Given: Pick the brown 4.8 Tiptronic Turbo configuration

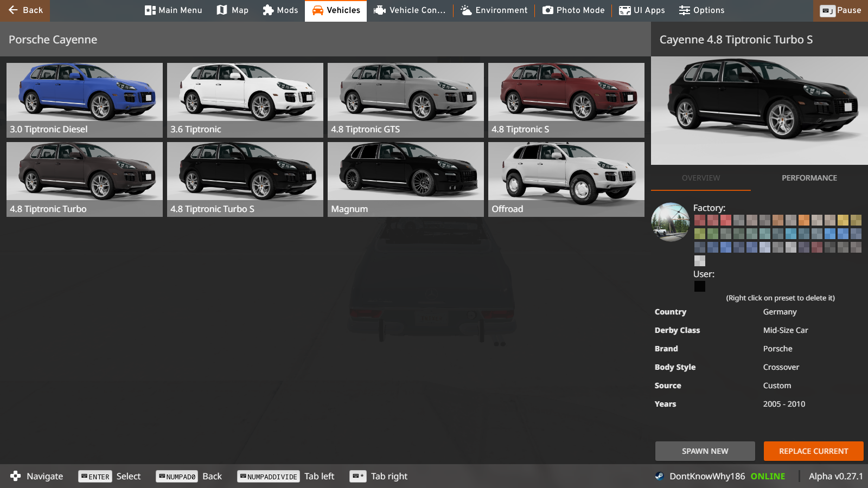Looking at the screenshot, I should [x=85, y=179].
